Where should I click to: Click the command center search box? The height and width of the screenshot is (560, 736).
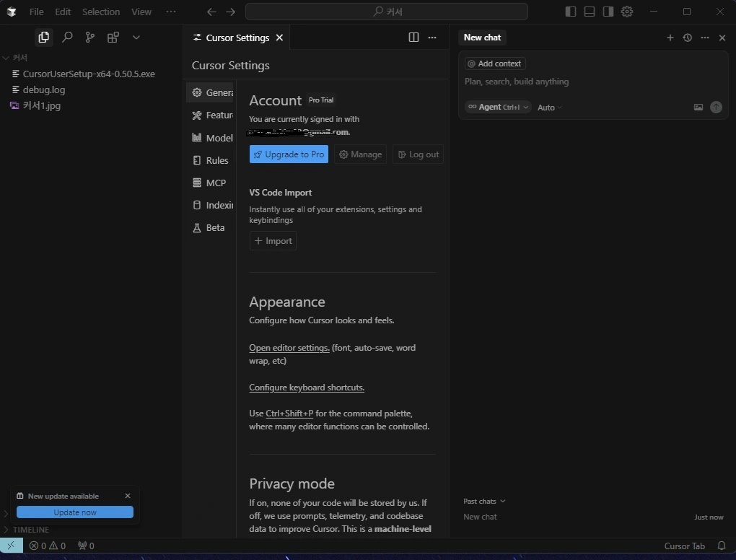(x=386, y=12)
